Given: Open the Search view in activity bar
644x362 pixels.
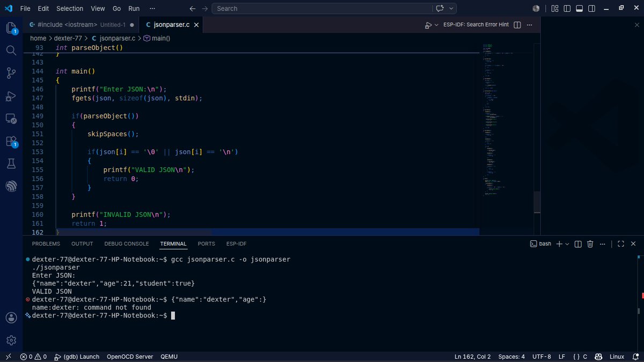Looking at the screenshot, I should (11, 50).
